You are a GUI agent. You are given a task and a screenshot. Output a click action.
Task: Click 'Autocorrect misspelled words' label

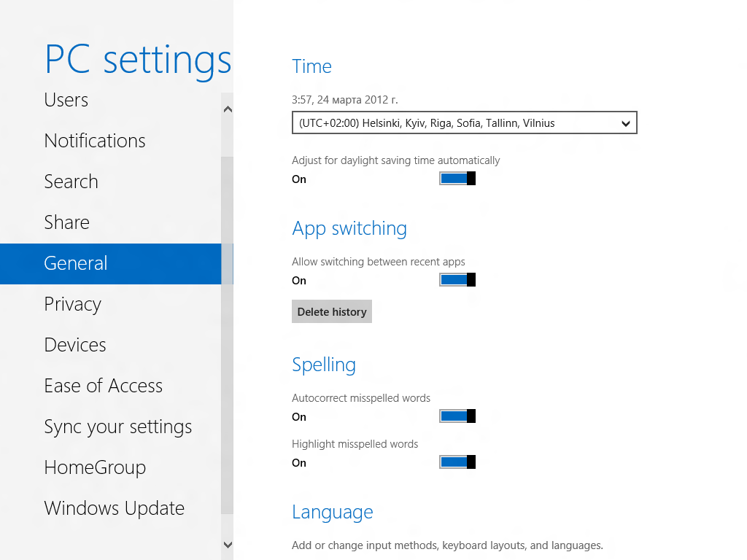[x=361, y=398]
